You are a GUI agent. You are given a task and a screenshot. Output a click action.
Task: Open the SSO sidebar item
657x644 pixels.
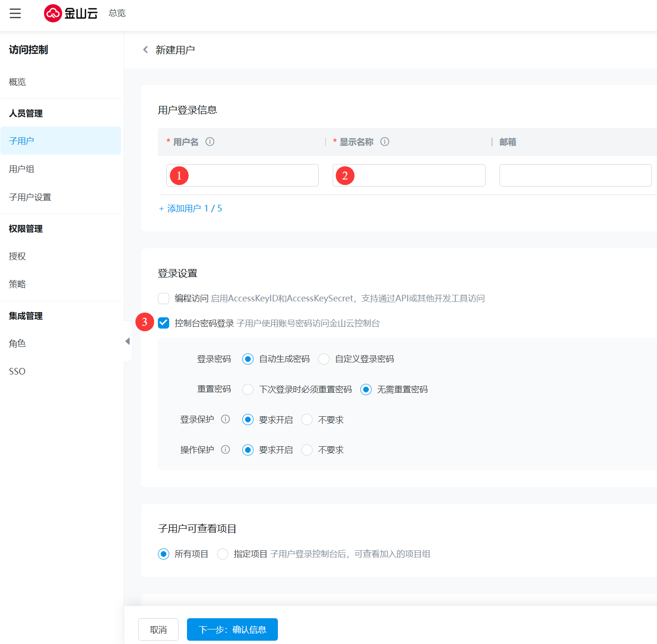click(x=17, y=371)
